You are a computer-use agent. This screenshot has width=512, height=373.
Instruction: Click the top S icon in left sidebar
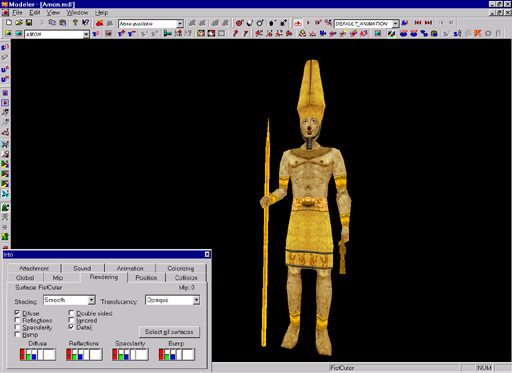[5, 47]
